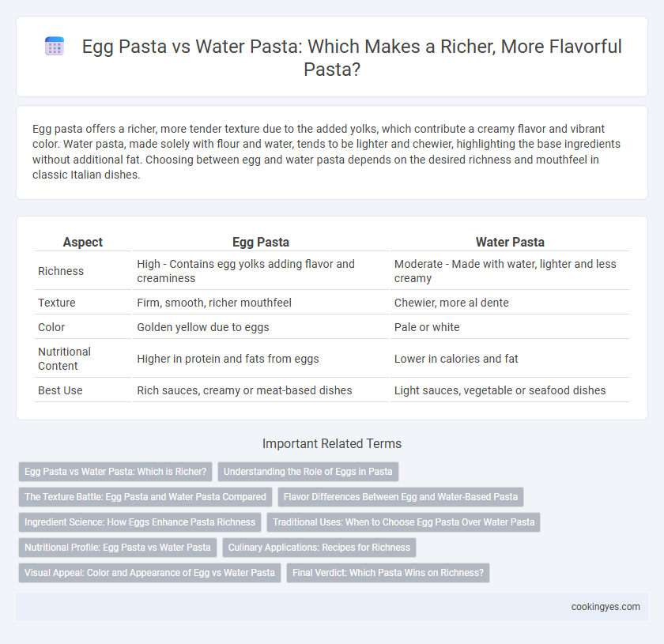The image size is (664, 644).
Task: Click the 'Aspect' column header
Action: [82, 242]
